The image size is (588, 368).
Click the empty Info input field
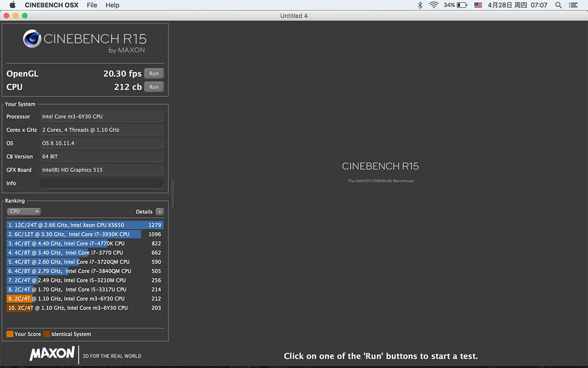[x=102, y=183]
